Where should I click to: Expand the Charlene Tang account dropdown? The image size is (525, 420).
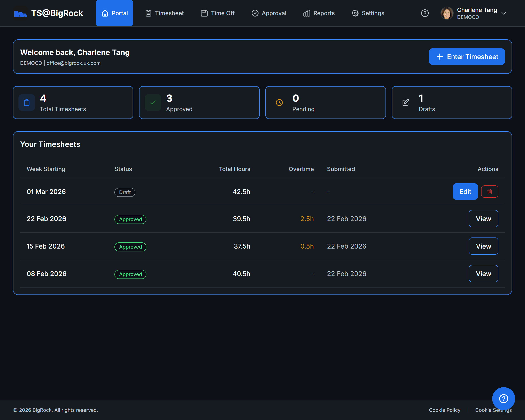tap(504, 13)
